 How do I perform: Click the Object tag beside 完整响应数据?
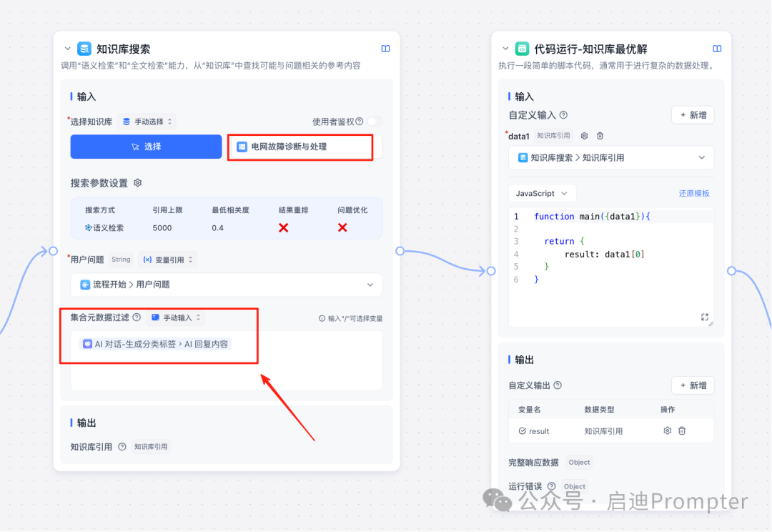(x=579, y=463)
